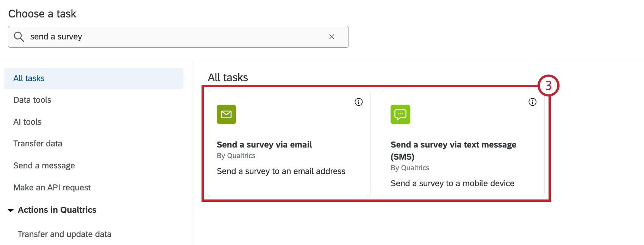Open the AI tools category
Viewport: 644px width, 245px height.
pos(27,122)
